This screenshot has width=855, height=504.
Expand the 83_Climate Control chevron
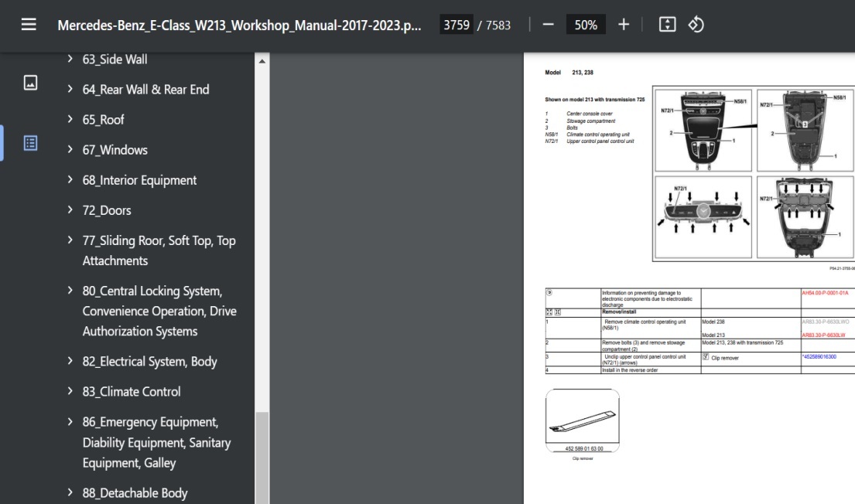click(70, 391)
